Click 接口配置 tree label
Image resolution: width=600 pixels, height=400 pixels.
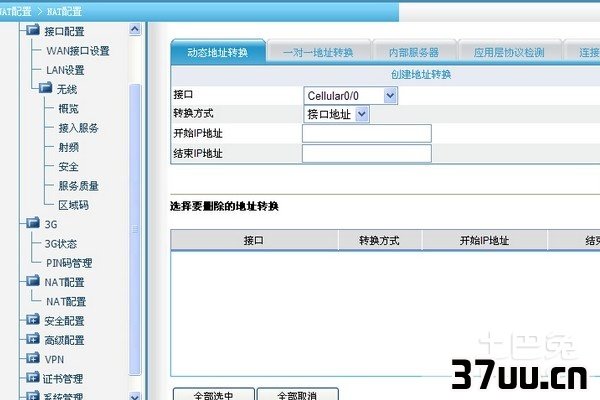pos(64,31)
